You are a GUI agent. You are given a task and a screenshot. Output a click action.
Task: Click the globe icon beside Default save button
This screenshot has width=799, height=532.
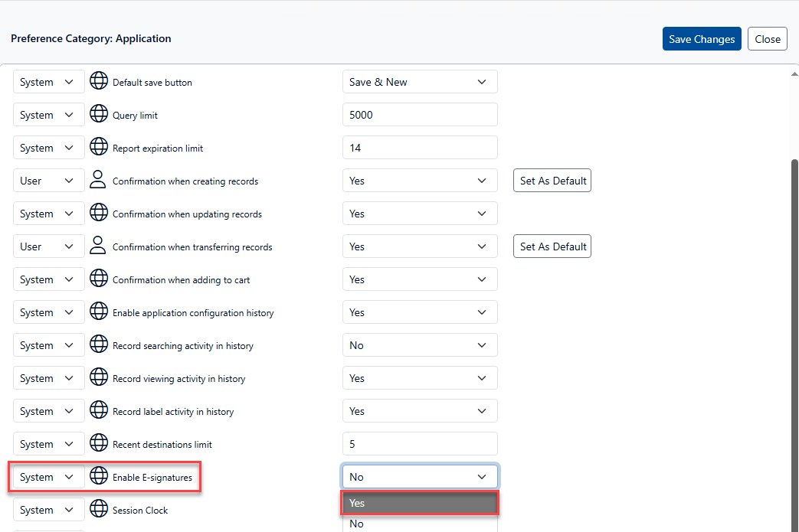99,81
